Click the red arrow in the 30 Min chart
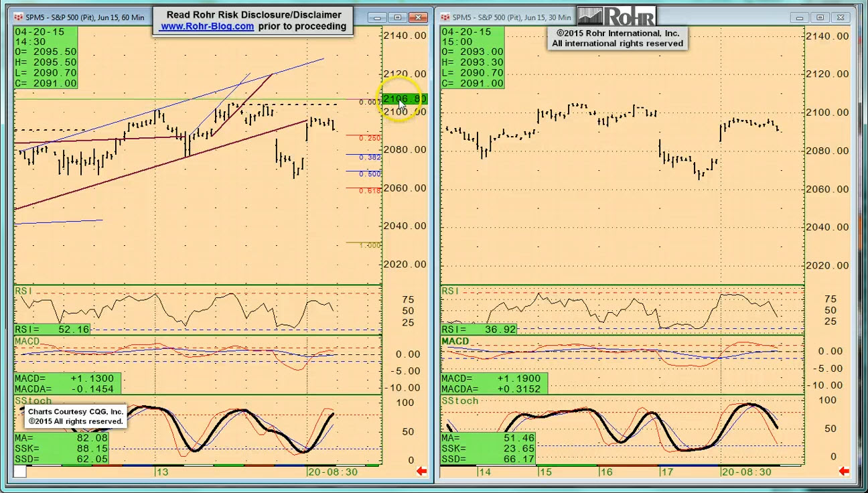Screen dimensions: 868x493 (x=844, y=472)
